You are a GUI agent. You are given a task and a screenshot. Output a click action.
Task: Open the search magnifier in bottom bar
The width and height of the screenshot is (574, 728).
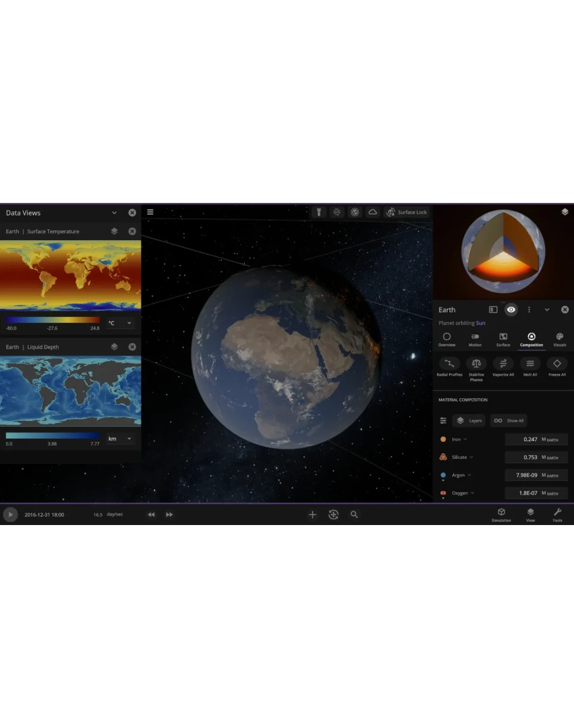[x=354, y=515]
